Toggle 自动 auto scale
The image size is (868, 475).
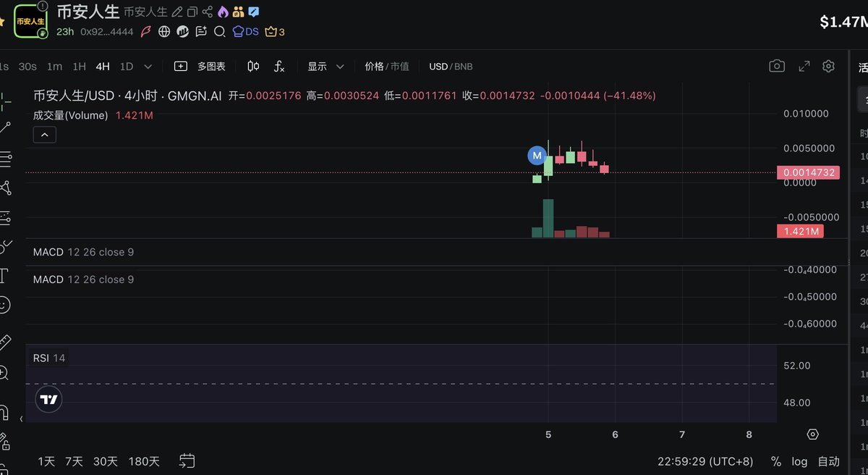[x=828, y=461]
